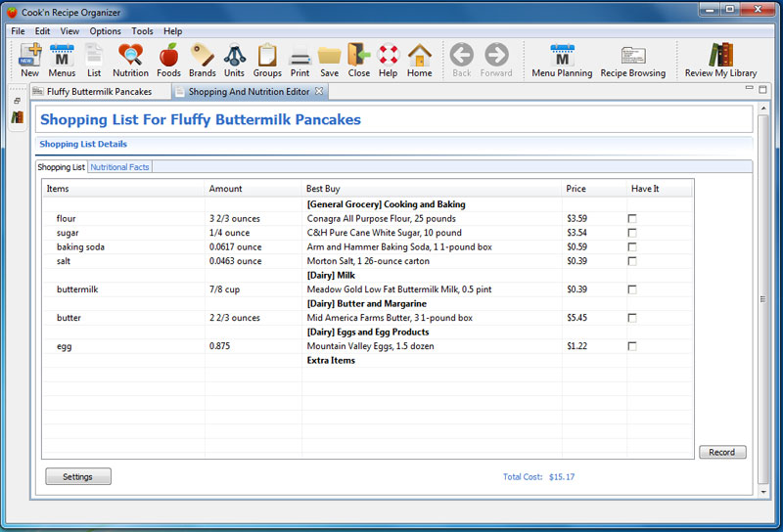Click the 7/8 cup amount cell
783x532 pixels.
point(225,289)
